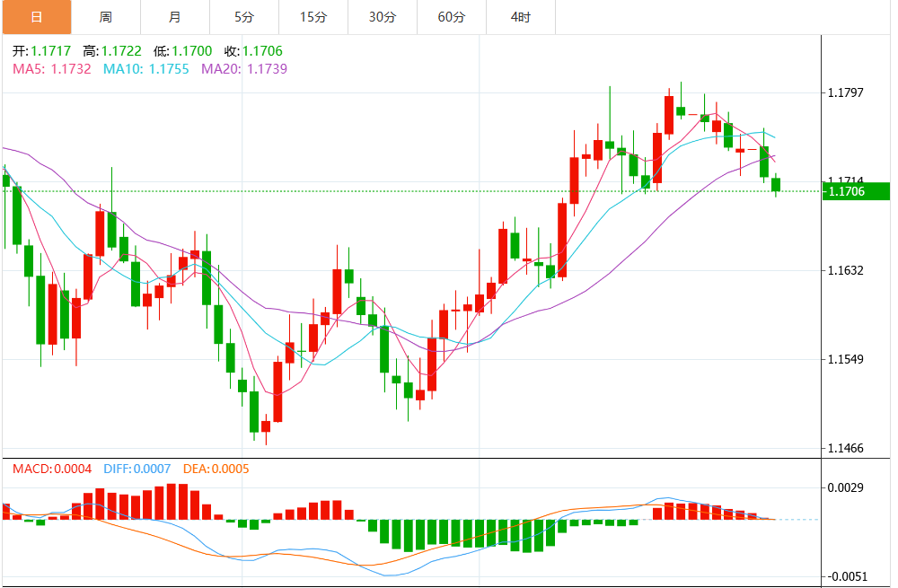This screenshot has width=898, height=588.
Task: Click the 开:1.1717 opening price readout
Action: 42,51
